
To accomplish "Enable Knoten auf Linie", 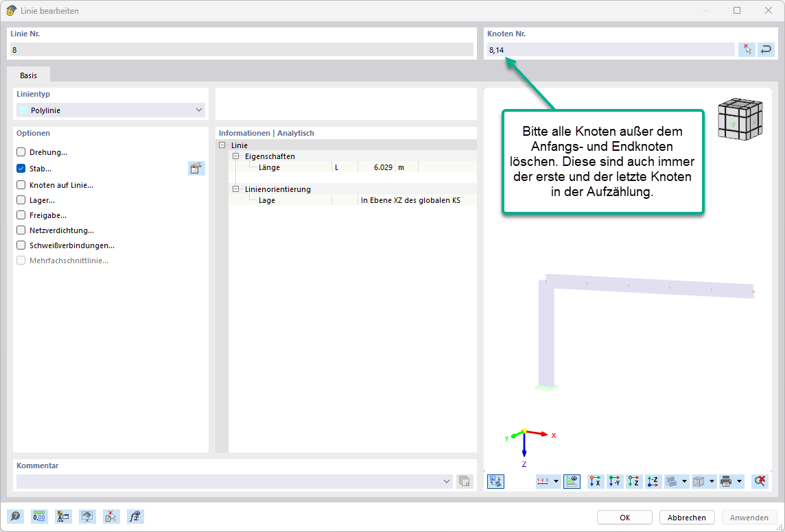I will [21, 184].
